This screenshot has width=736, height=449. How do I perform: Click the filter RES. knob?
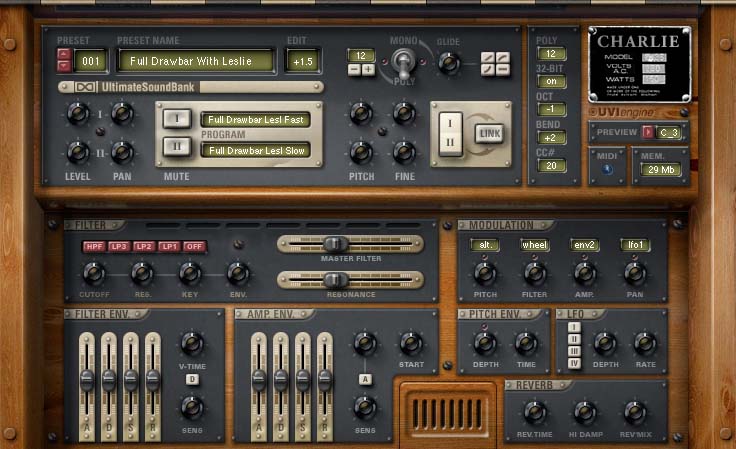(142, 274)
